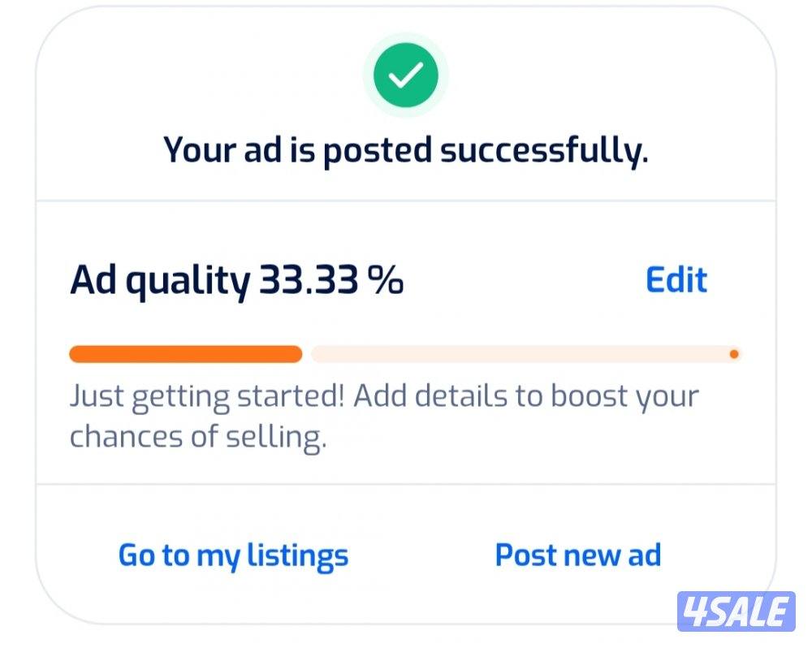The height and width of the screenshot is (648, 812).
Task: Click the orange filled part of quality bar
Action: point(185,354)
